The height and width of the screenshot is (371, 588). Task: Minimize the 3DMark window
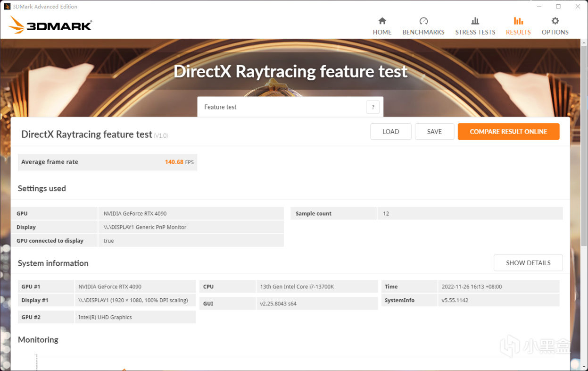click(539, 7)
